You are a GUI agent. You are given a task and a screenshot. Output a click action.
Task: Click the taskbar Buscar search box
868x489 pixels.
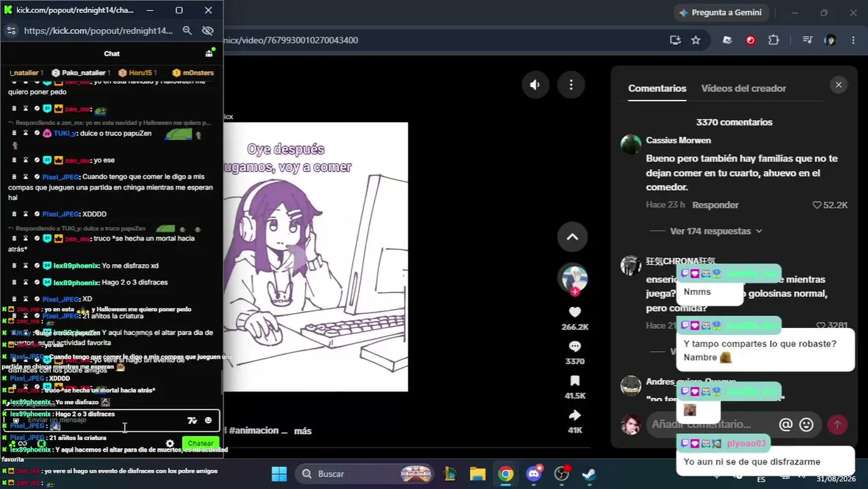tap(365, 474)
